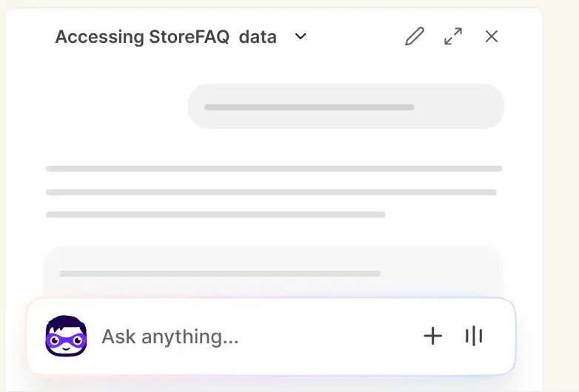Click the pencil edit icon
The image size is (579, 392).
pos(415,36)
